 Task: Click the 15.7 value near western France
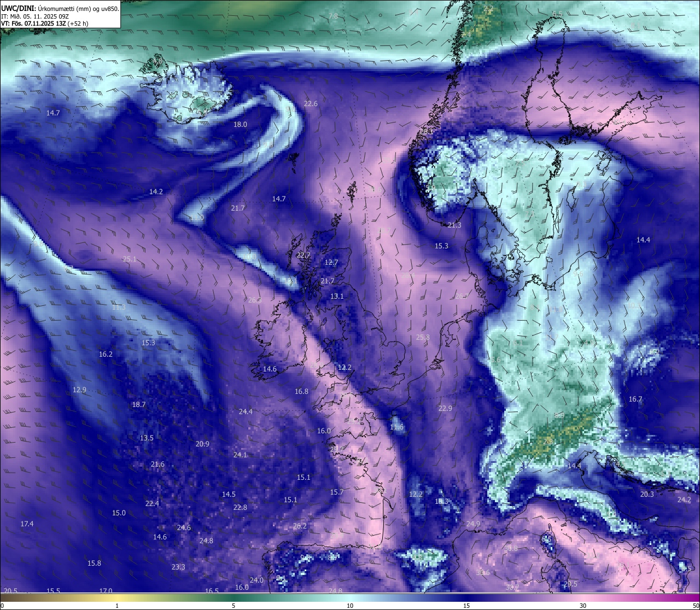[x=337, y=492]
